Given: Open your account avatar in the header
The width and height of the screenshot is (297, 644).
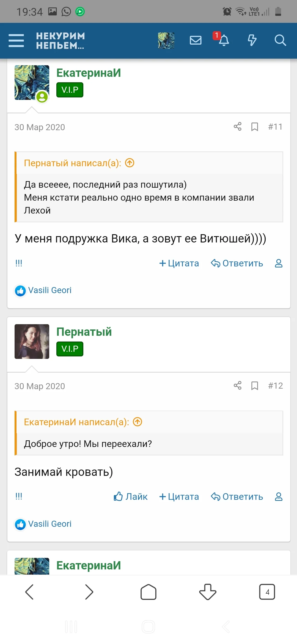Looking at the screenshot, I should click(x=166, y=40).
